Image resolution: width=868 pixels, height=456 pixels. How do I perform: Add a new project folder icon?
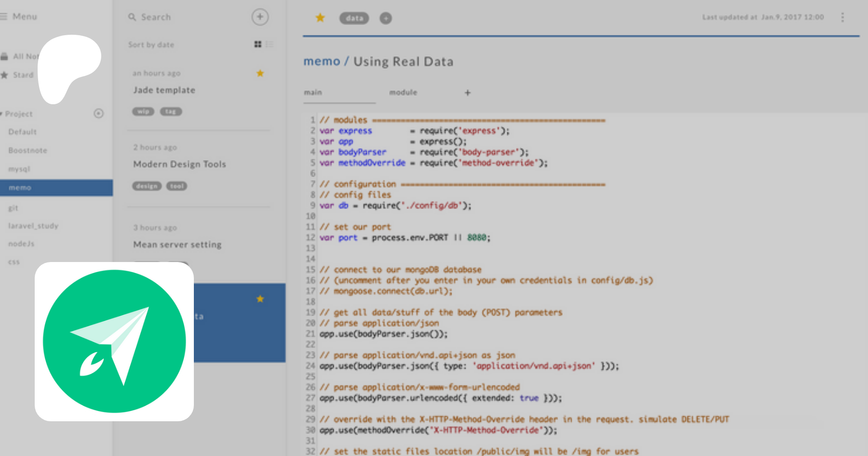pyautogui.click(x=98, y=113)
